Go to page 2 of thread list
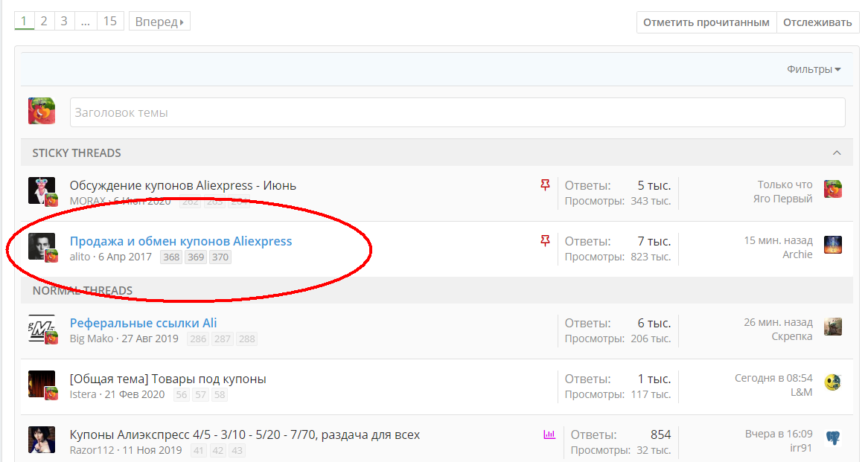 tap(44, 21)
